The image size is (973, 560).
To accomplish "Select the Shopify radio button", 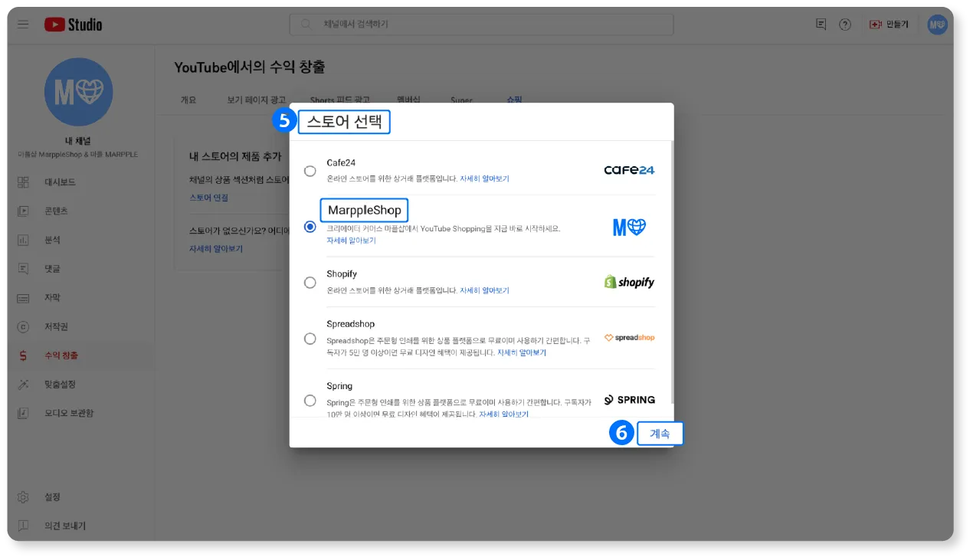I will pyautogui.click(x=310, y=282).
